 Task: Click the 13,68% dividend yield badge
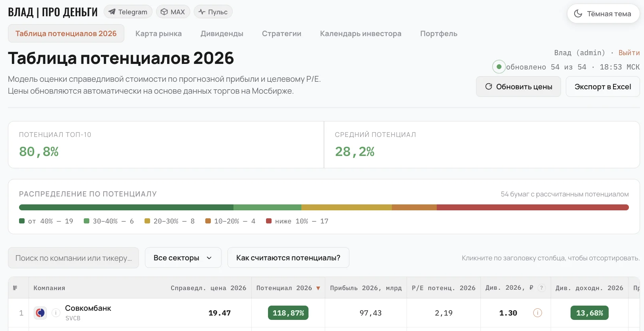click(590, 313)
